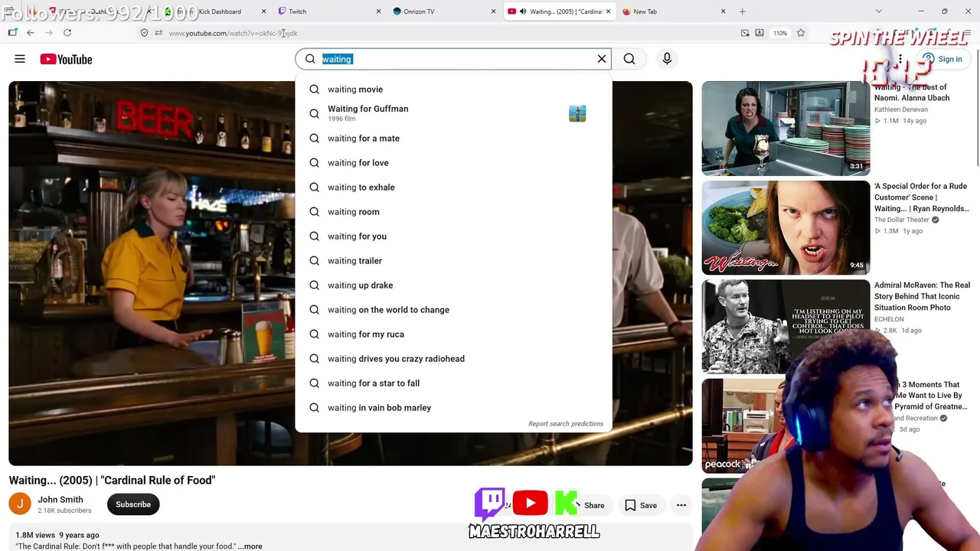Click the 110% zoom level indicator

click(779, 33)
